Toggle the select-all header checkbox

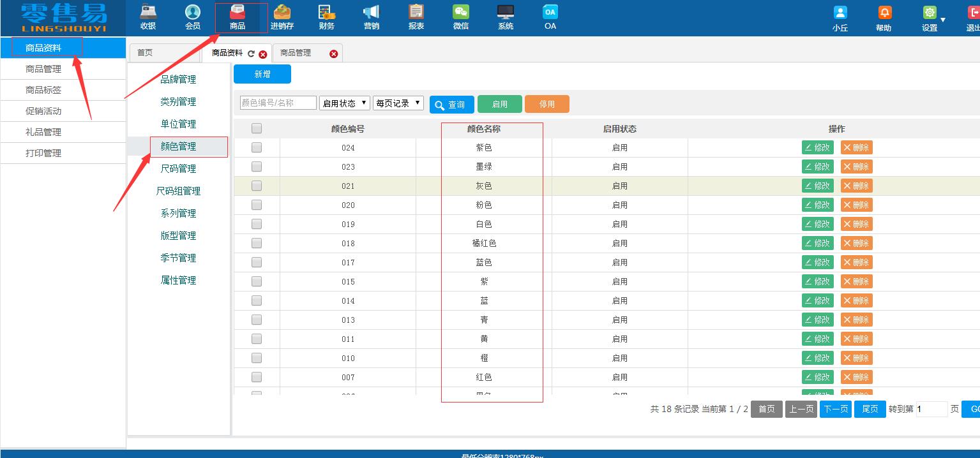(x=257, y=128)
